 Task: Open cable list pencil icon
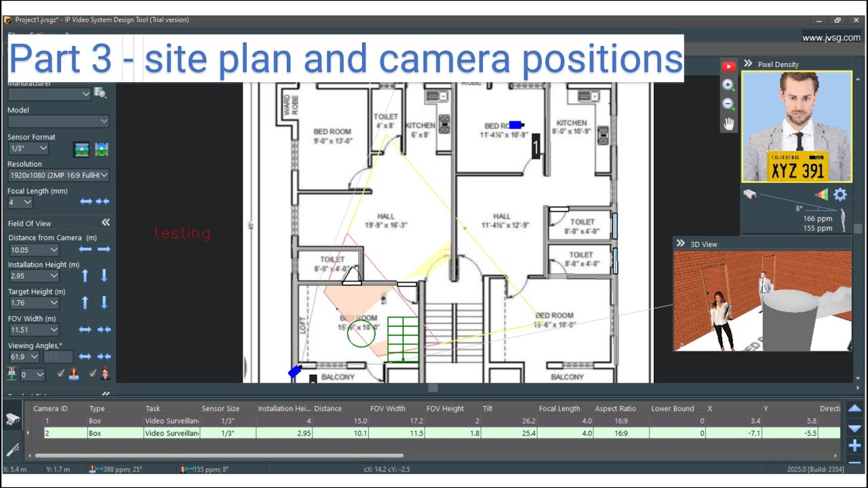[12, 449]
